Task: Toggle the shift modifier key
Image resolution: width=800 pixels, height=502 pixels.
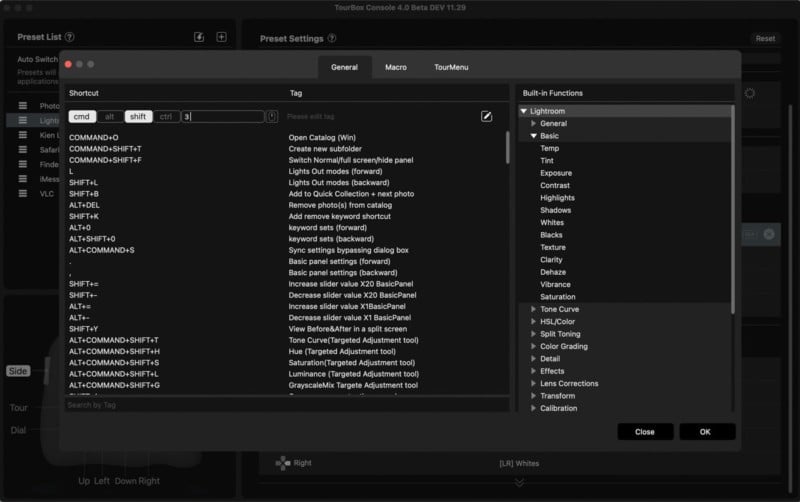Action: coord(138,116)
